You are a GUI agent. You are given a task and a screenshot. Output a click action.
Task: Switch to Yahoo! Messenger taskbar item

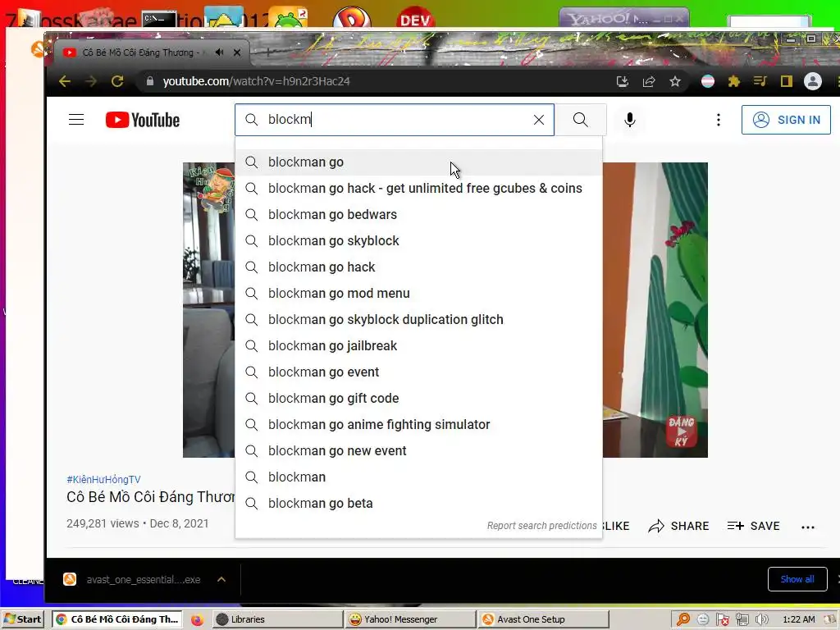tap(410, 619)
